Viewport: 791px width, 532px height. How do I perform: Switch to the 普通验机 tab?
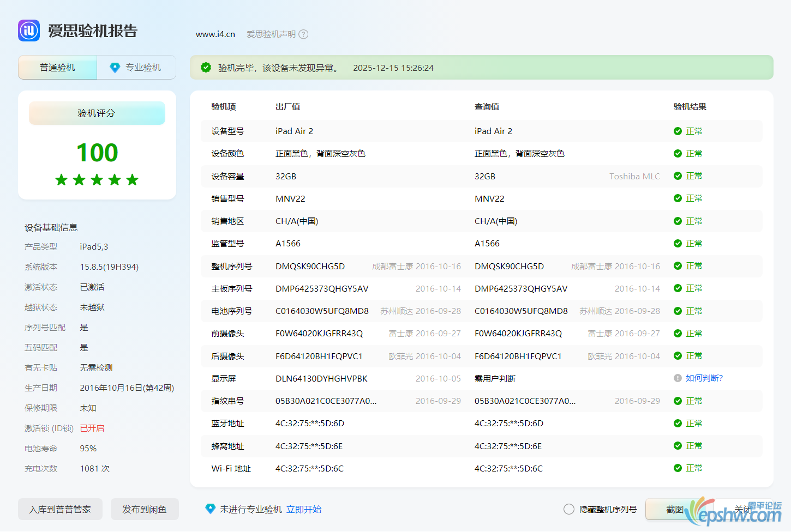[57, 68]
